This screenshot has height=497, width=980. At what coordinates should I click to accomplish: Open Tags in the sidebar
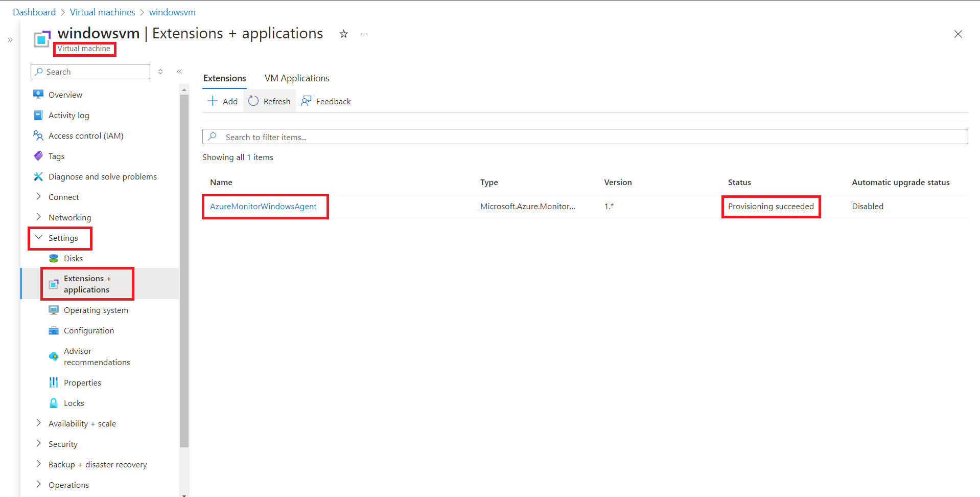pyautogui.click(x=56, y=156)
